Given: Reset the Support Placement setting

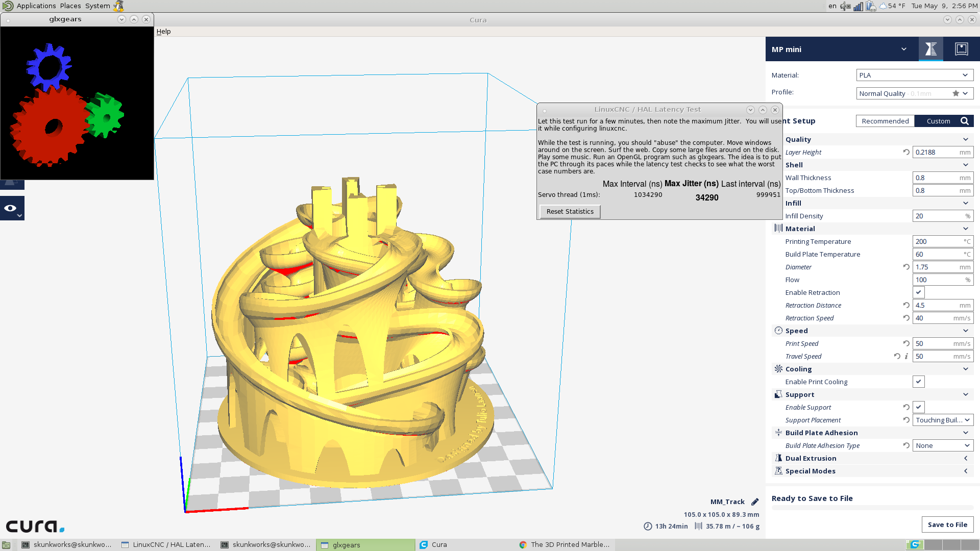Looking at the screenshot, I should click(906, 420).
